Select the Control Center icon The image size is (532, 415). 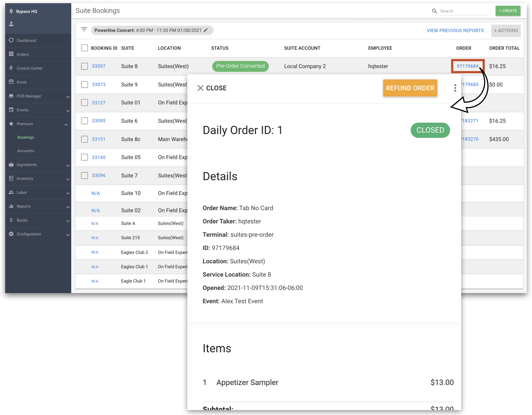click(12, 68)
